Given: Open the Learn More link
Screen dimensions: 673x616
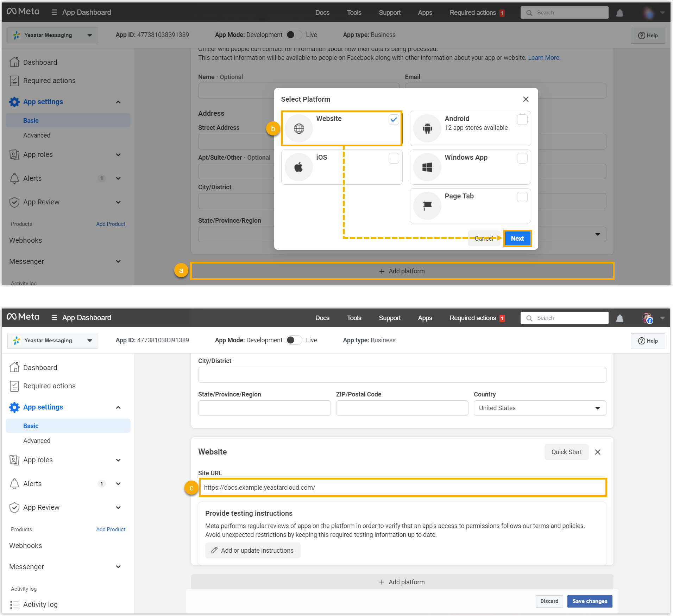Looking at the screenshot, I should (x=544, y=58).
